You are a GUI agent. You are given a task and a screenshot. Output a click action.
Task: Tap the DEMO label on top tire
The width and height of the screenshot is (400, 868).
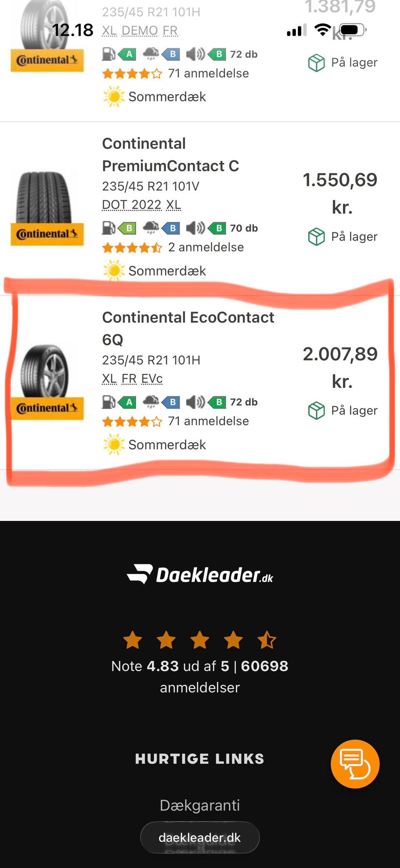click(140, 31)
